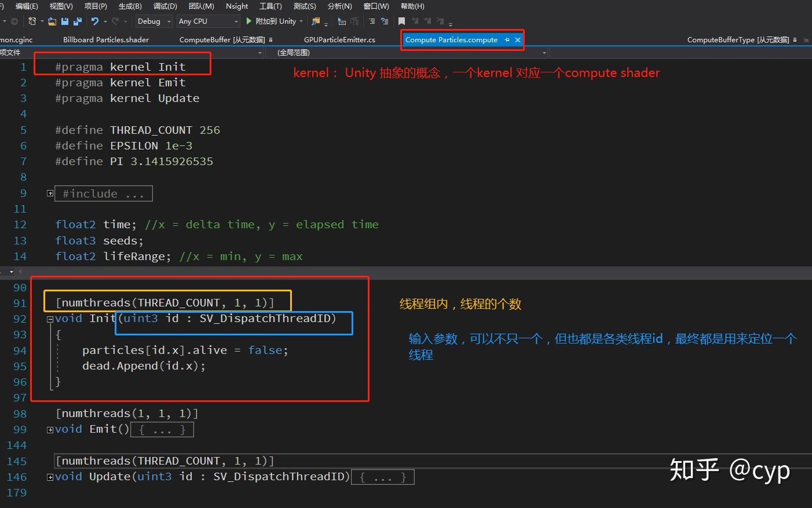This screenshot has width=812, height=508.
Task: Click the collapsed #include ... box
Action: pyautogui.click(x=103, y=193)
